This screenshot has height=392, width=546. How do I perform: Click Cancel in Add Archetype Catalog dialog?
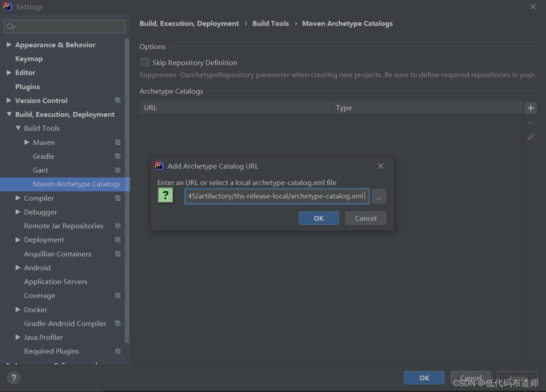pos(366,218)
